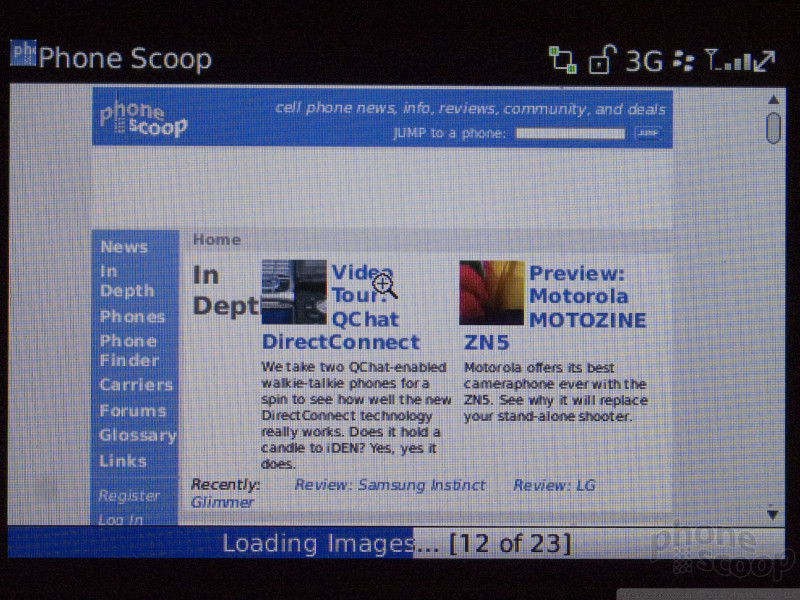
Task: Open the Phones sidebar section
Action: click(x=133, y=317)
